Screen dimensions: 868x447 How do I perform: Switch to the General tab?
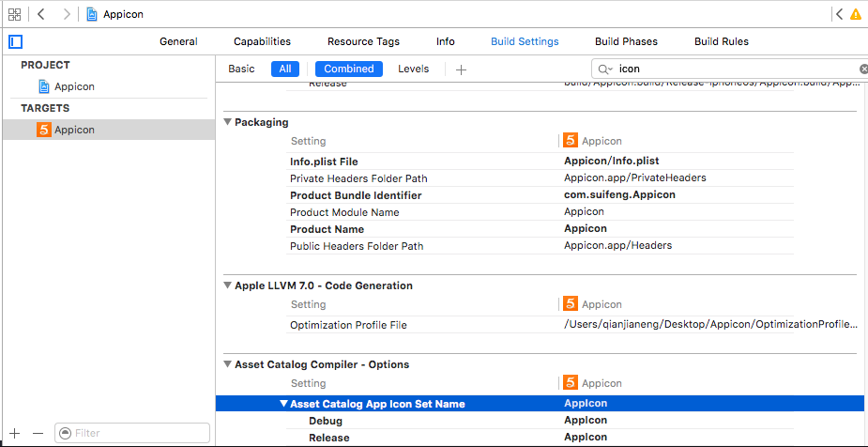(x=178, y=41)
